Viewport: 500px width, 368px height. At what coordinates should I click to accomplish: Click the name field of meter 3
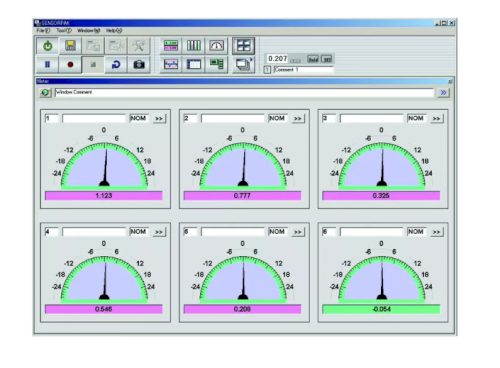pos(371,118)
